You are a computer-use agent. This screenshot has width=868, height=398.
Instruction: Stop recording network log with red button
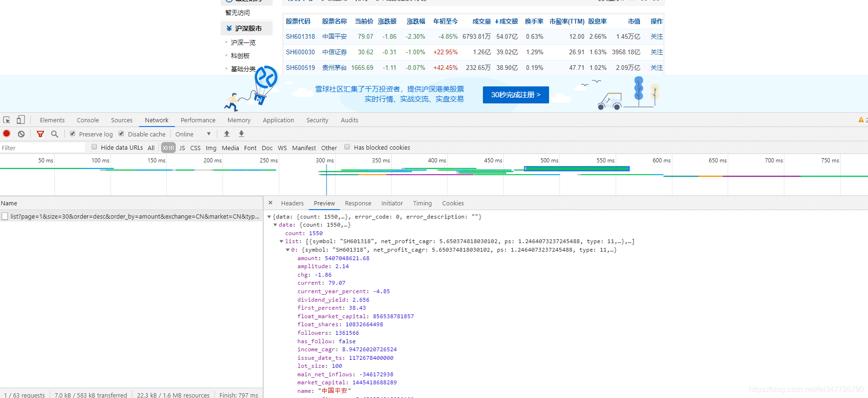pos(7,134)
